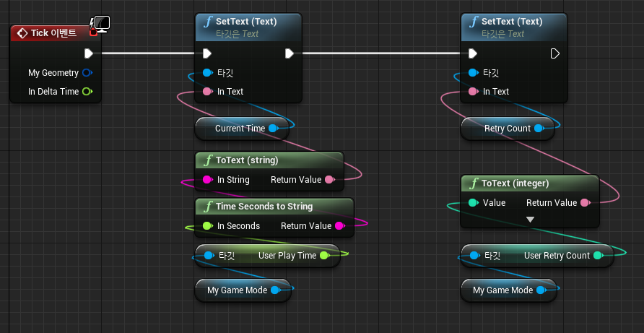Click the Retry Count output pin

click(x=539, y=129)
